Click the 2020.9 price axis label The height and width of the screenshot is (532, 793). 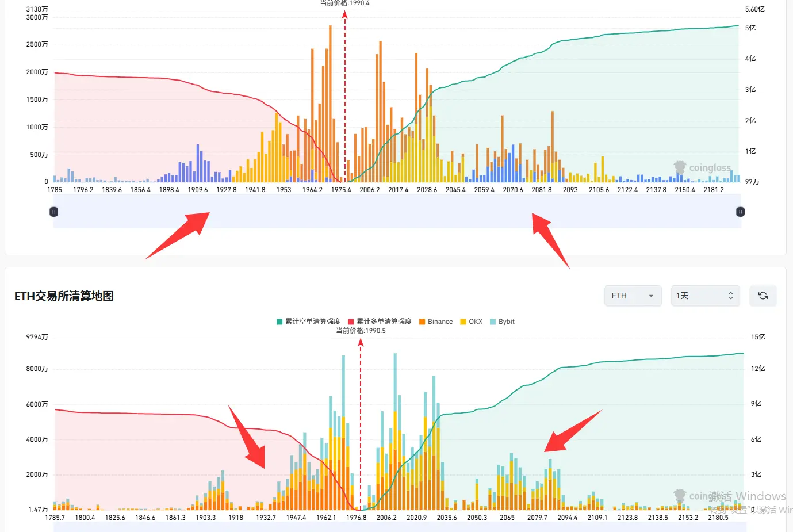tap(417, 518)
